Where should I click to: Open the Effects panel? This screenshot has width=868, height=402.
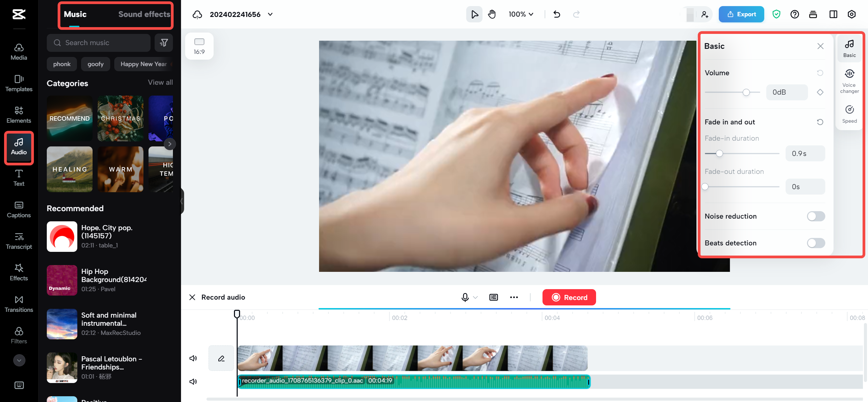pos(19,272)
